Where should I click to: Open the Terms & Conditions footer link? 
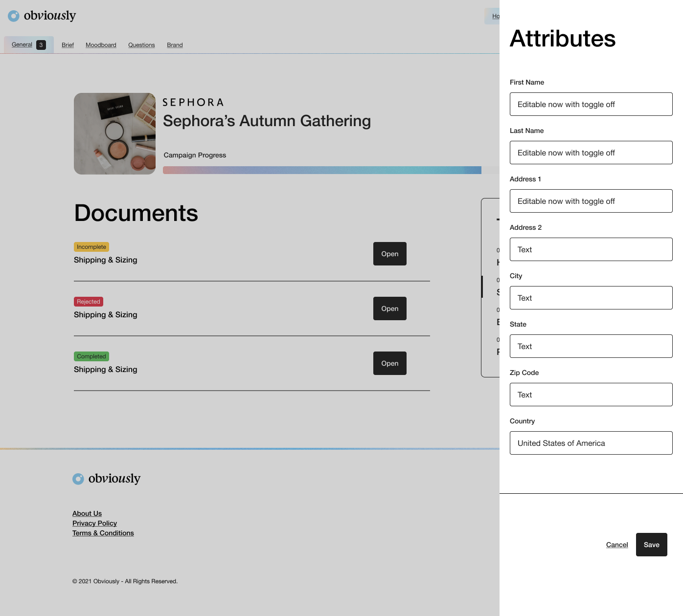pyautogui.click(x=103, y=533)
